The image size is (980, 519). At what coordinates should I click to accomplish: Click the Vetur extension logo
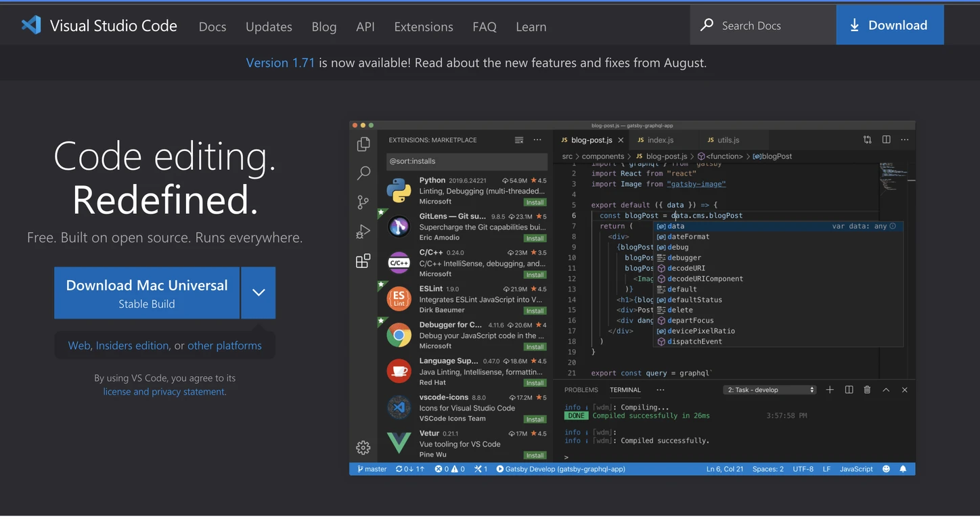pyautogui.click(x=399, y=443)
